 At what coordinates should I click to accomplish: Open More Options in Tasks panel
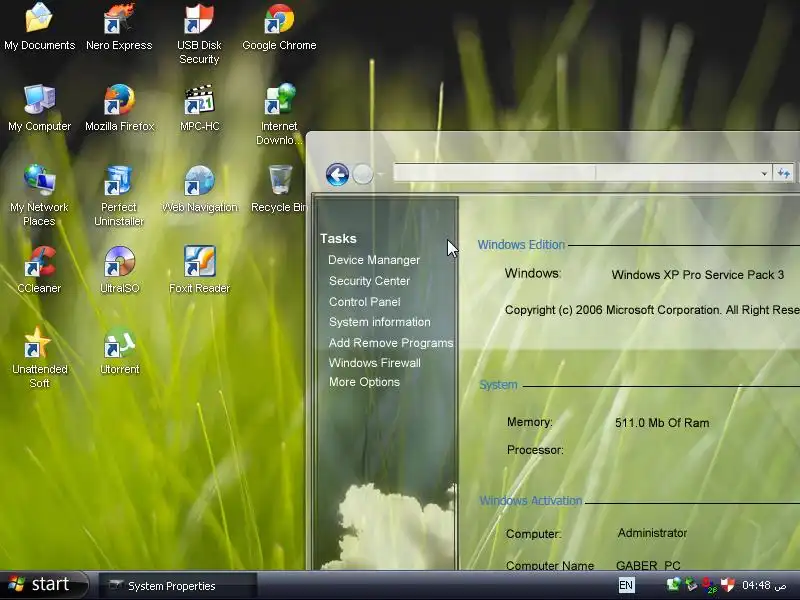point(364,382)
